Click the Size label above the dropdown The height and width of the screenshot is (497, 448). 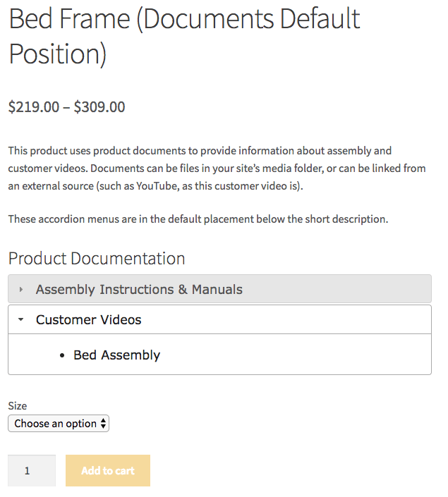tap(18, 406)
